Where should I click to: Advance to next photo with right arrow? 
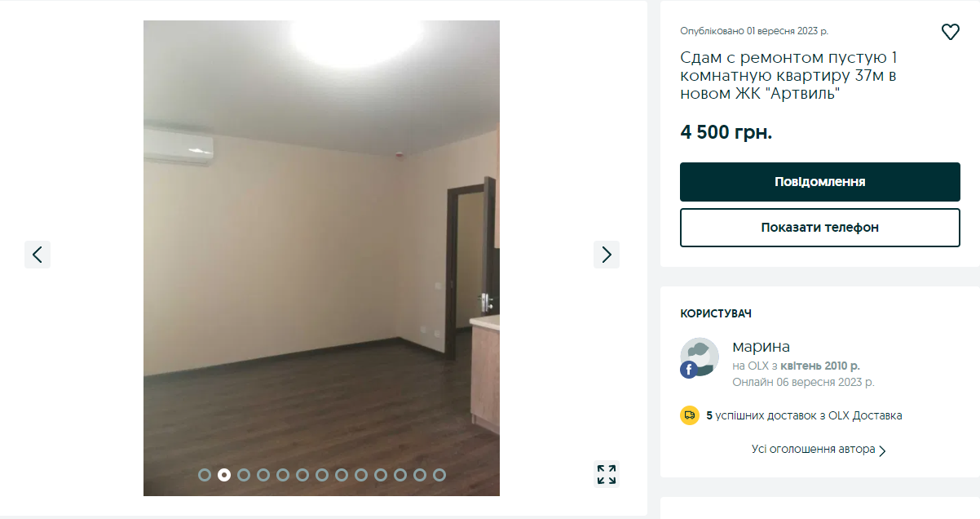607,255
